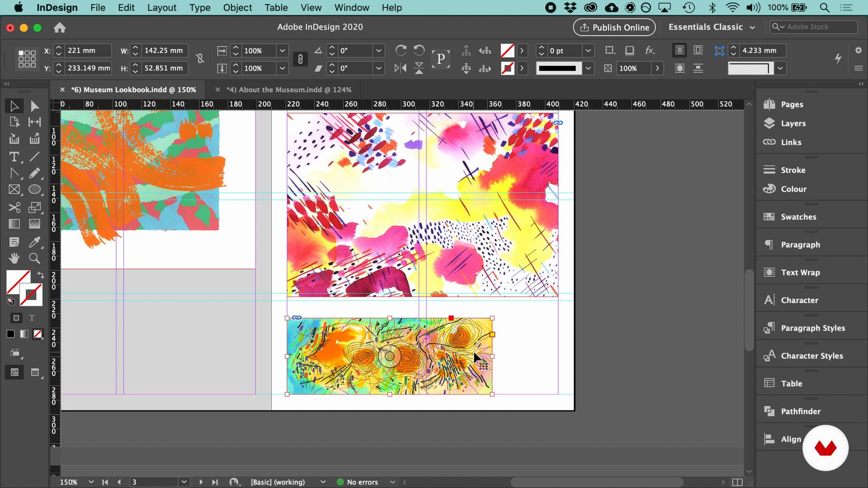
Task: Open the Window menu
Action: [x=352, y=8]
